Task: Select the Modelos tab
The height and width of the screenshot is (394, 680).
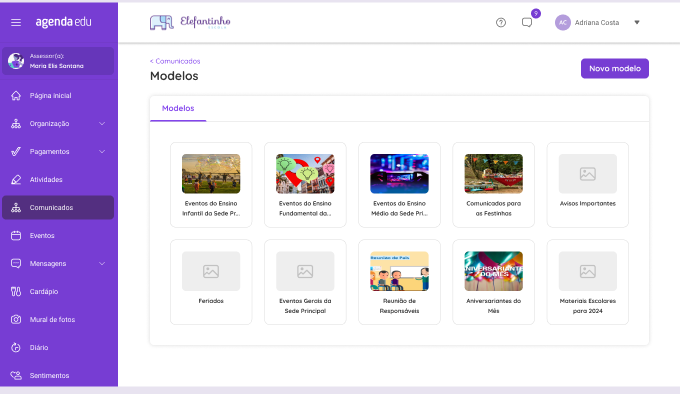Action: 178,108
